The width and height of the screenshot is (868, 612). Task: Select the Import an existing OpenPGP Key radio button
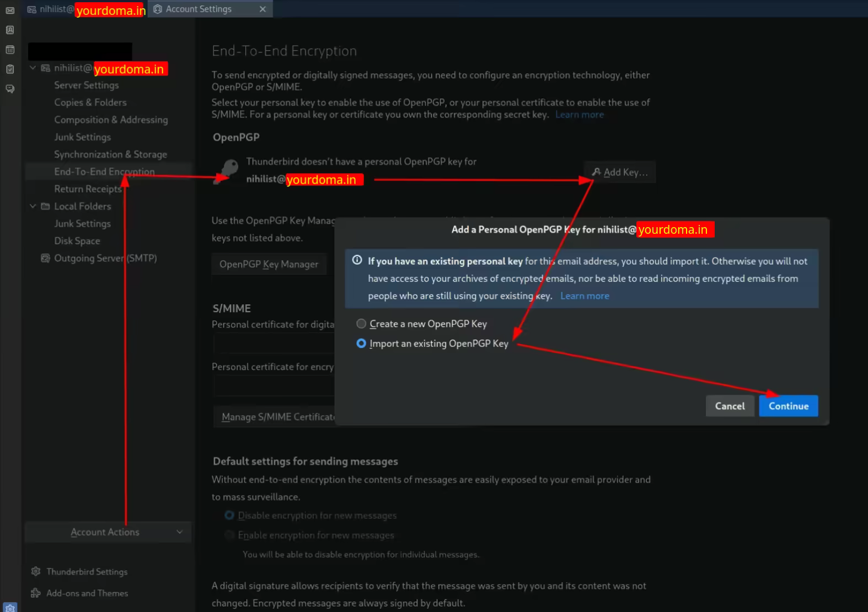point(361,343)
